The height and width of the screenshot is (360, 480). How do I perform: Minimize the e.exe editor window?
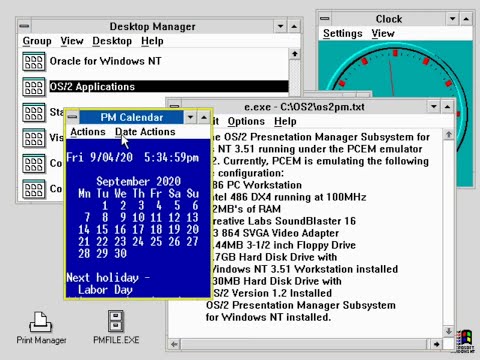tap(434, 107)
